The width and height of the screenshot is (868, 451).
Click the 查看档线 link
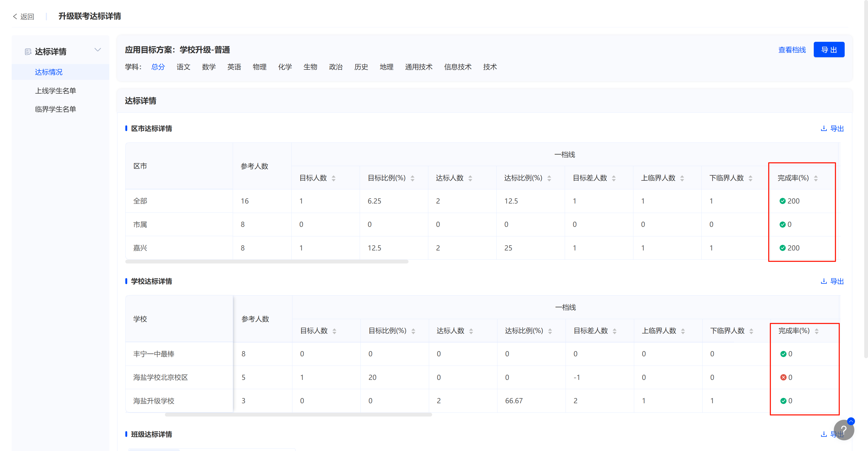pos(792,50)
